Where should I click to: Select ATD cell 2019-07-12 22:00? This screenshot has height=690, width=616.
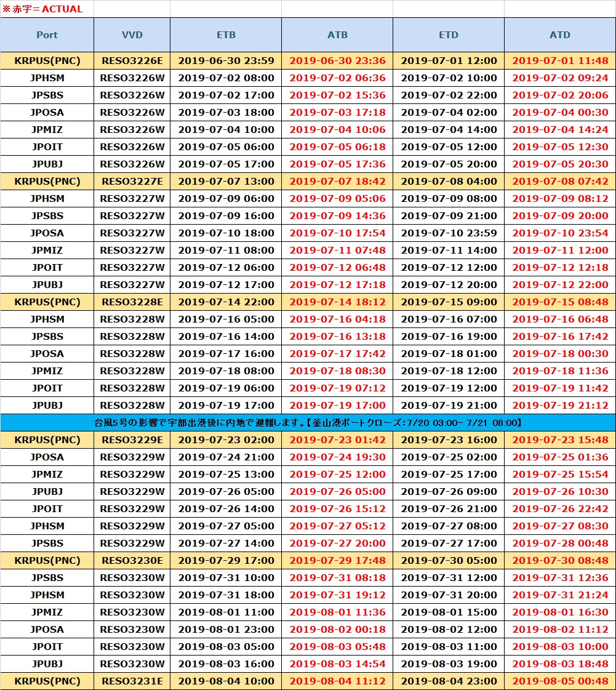point(559,285)
